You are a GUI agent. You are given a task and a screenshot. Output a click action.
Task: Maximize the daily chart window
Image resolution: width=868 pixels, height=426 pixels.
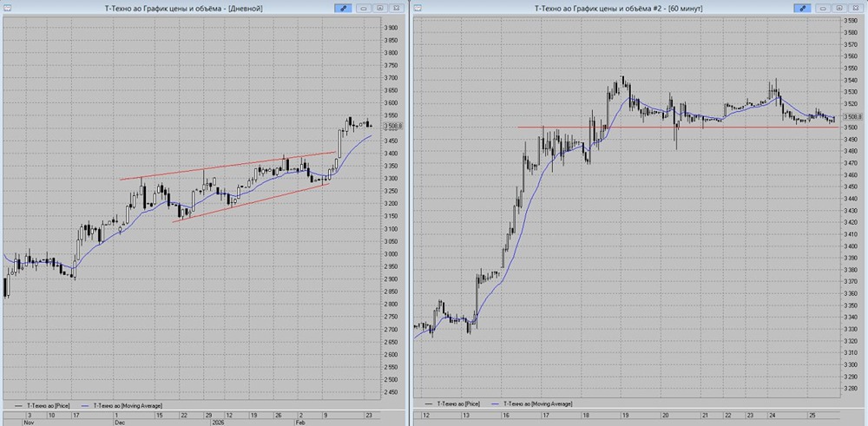380,7
